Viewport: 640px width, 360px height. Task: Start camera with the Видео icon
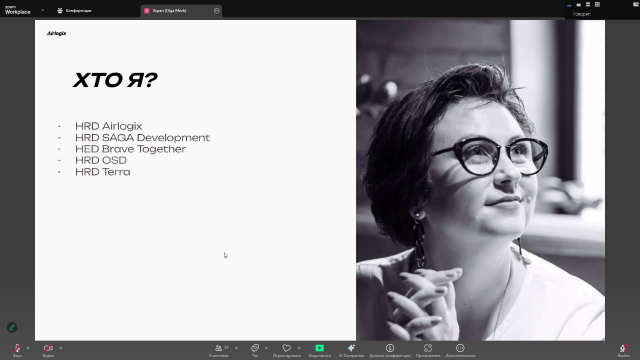pos(48,348)
